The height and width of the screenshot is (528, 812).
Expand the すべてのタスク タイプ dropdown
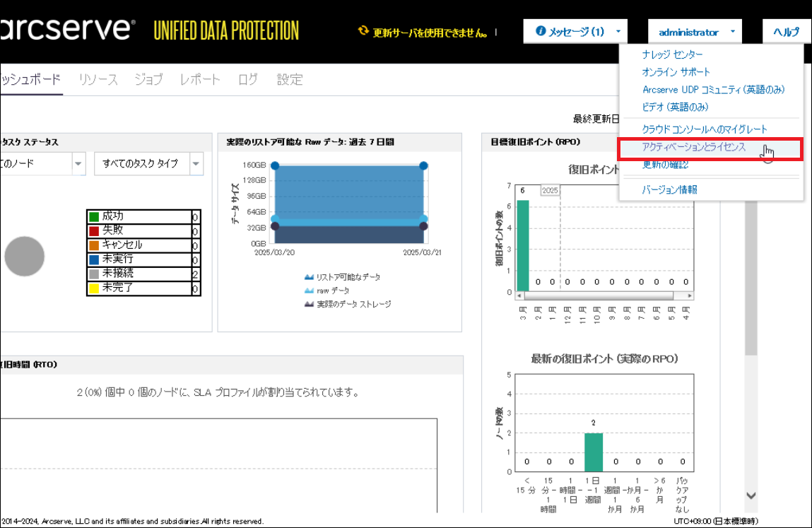point(148,164)
